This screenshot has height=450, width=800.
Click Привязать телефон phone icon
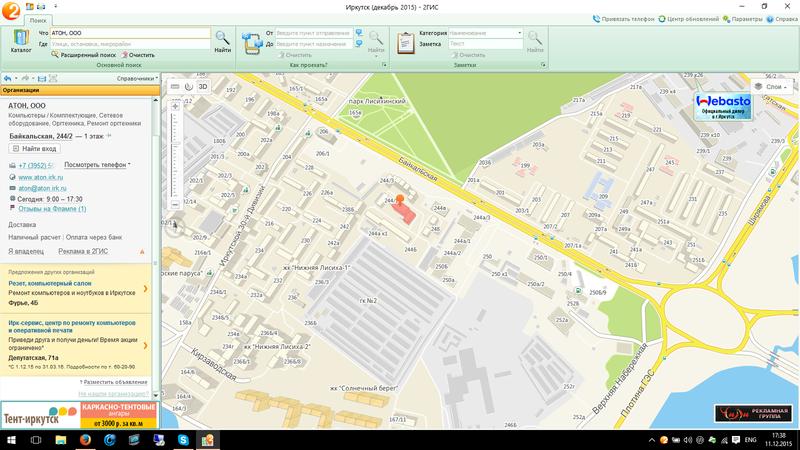(596, 19)
